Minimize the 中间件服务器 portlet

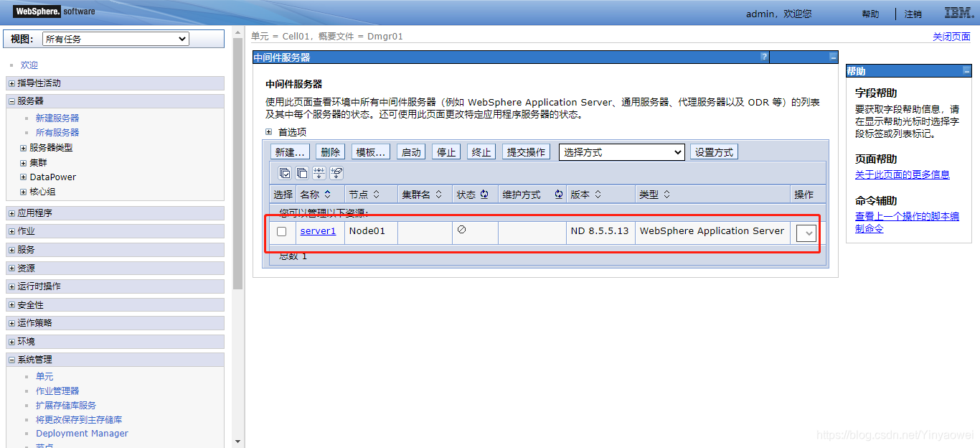tap(833, 57)
